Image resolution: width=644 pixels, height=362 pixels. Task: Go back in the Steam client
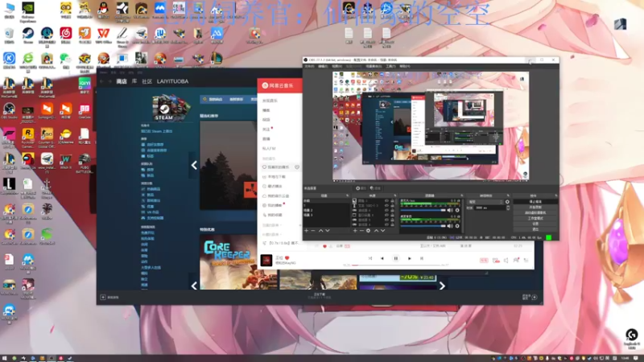point(102,81)
